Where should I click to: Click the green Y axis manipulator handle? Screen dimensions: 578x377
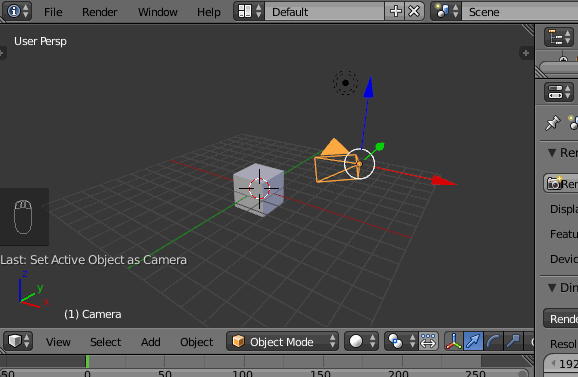pyautogui.click(x=380, y=147)
